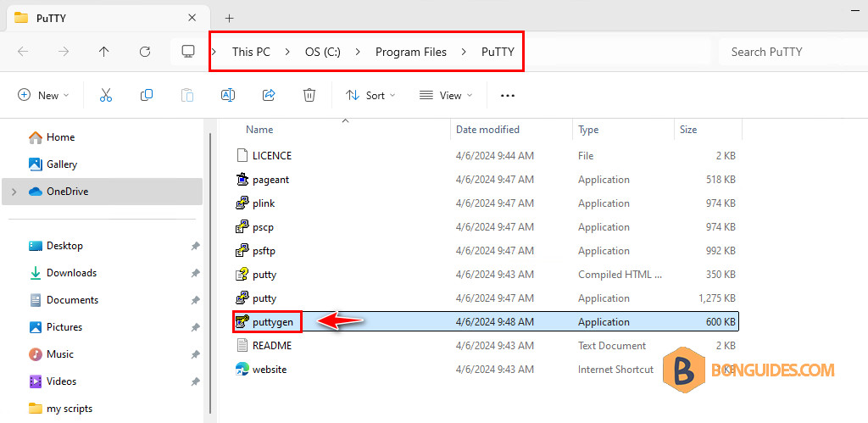The height and width of the screenshot is (423, 868).
Task: Click the Cut scissors icon
Action: point(106,95)
